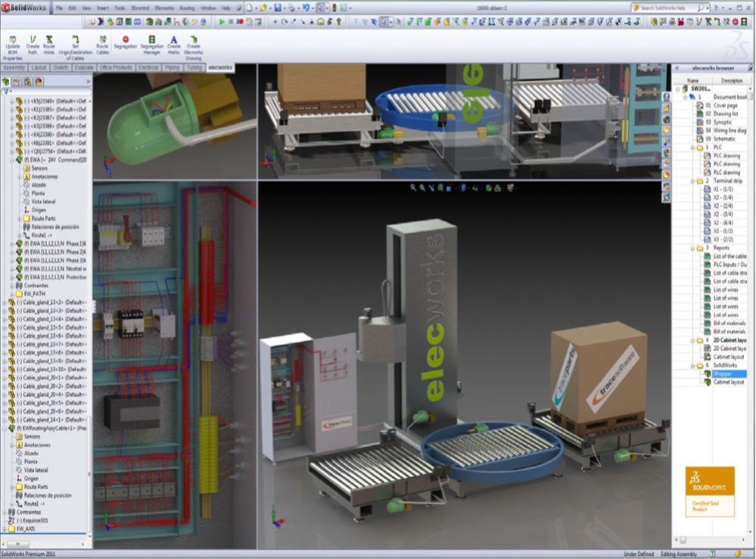Collapse the 4 2D Cabinet layout folder
Image resolution: width=756 pixels, height=559 pixels.
click(693, 340)
